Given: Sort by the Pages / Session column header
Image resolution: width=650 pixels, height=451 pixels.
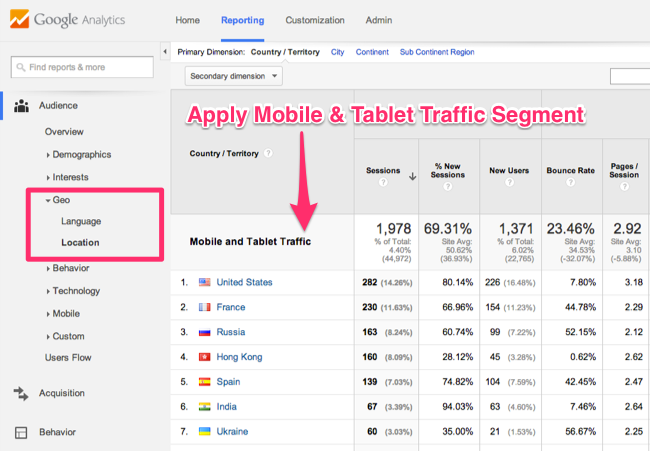Looking at the screenshot, I should point(624,170).
